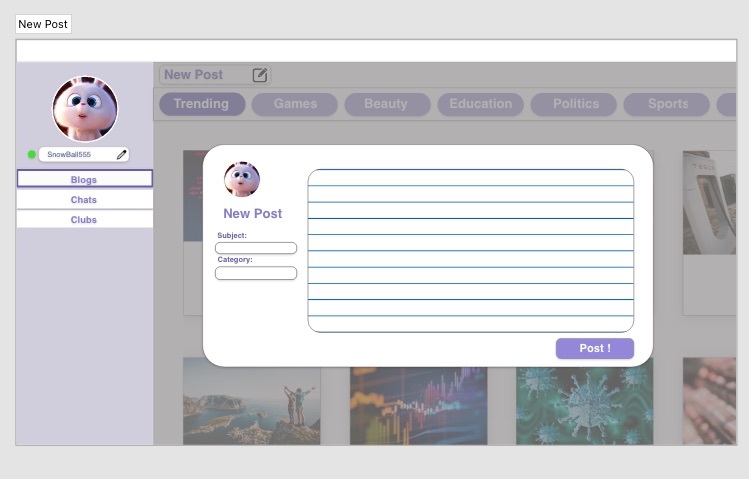Screen dimensions: 749x479
Task: Click the New Post compose icon
Action: (x=260, y=75)
